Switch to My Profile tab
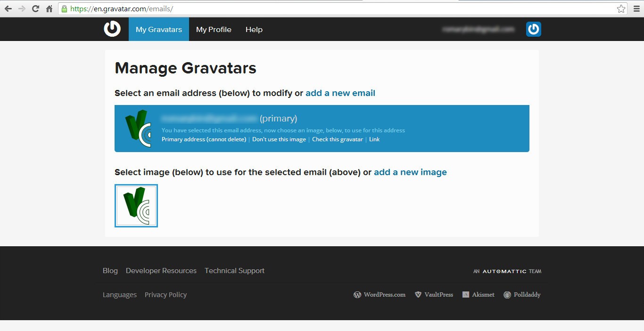Viewport: 644px width, 331px height. (x=214, y=29)
